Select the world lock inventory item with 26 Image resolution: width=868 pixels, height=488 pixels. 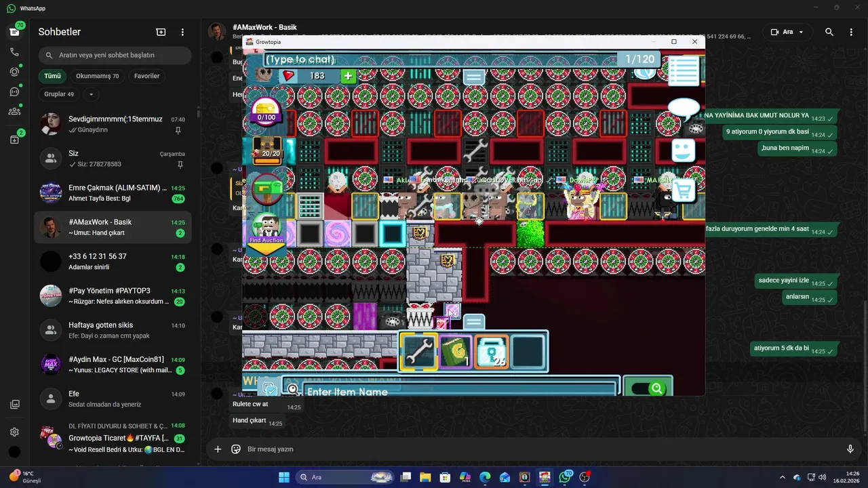[x=492, y=352]
